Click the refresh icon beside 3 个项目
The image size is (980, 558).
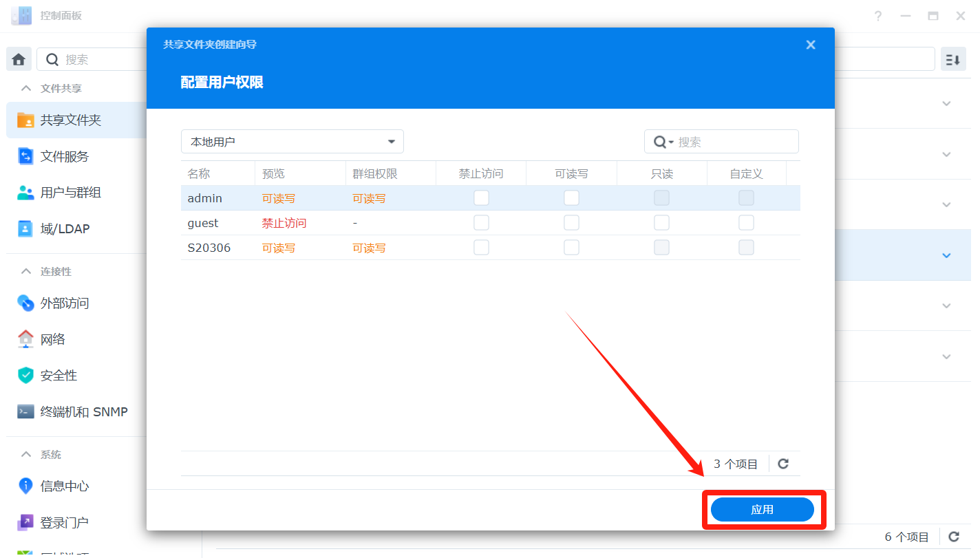[x=783, y=464]
